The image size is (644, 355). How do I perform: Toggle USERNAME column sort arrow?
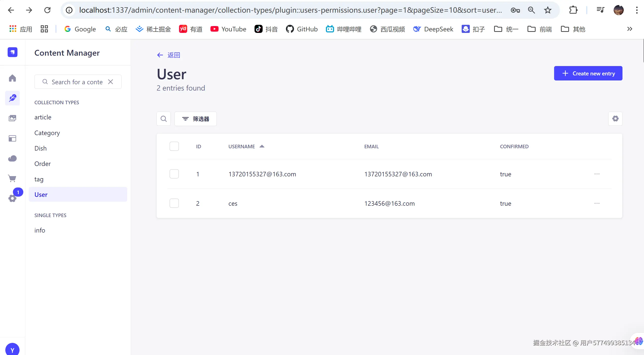[262, 146]
